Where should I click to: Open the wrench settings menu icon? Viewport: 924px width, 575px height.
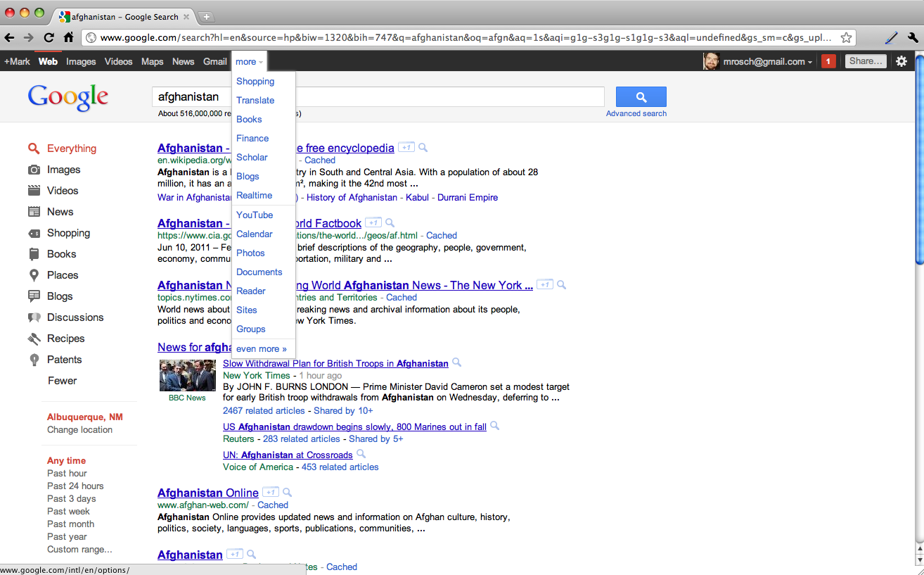(913, 37)
